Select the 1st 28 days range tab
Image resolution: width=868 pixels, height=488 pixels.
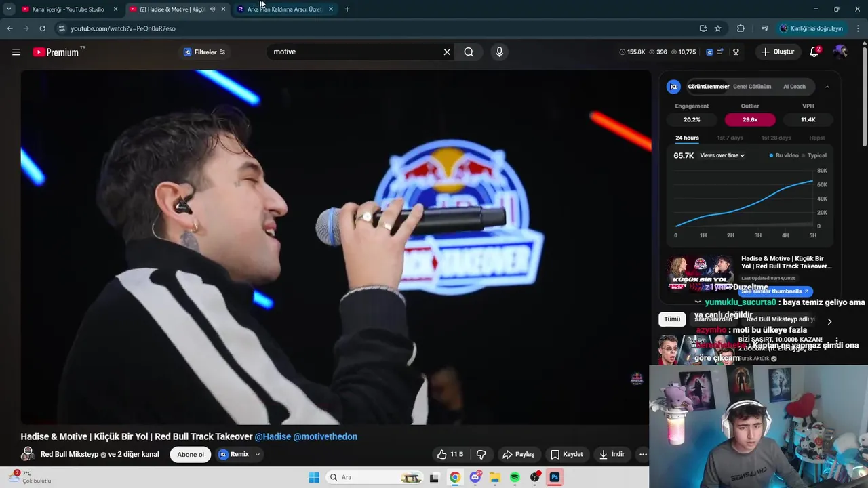click(776, 138)
